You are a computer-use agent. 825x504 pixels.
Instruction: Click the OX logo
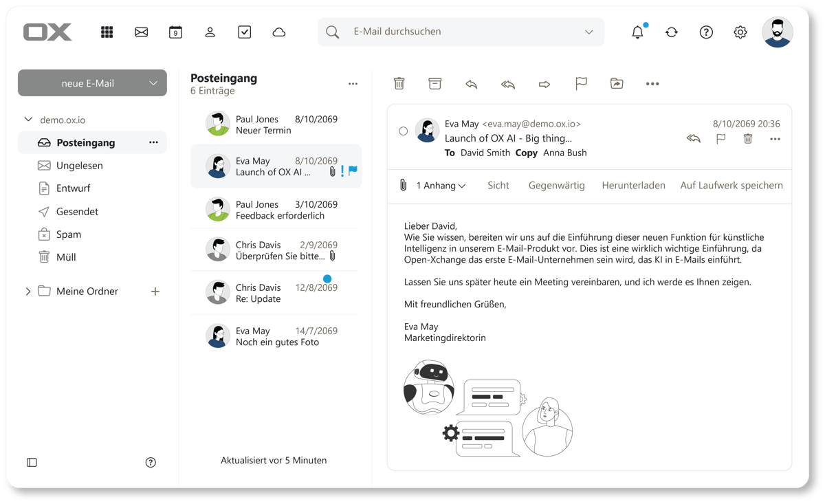click(47, 32)
